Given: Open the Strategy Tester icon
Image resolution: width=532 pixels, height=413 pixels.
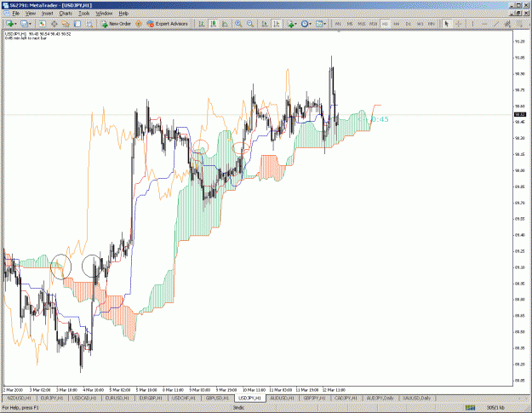Looking at the screenshot, I should [89, 24].
